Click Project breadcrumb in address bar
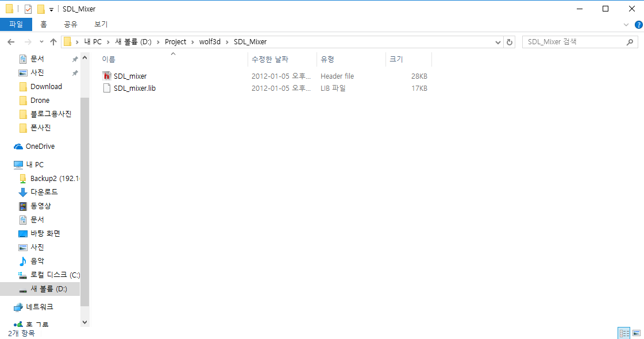Image resolution: width=644 pixels, height=339 pixels. click(x=175, y=42)
